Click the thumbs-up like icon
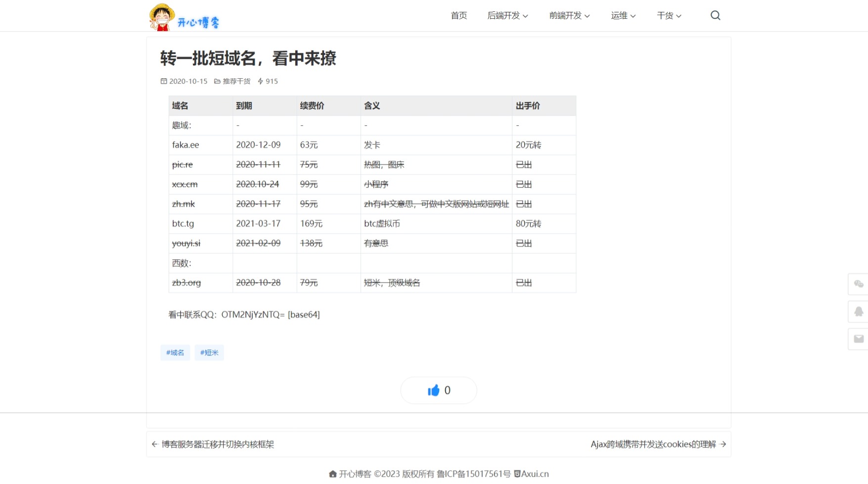The image size is (868, 484). pos(433,390)
